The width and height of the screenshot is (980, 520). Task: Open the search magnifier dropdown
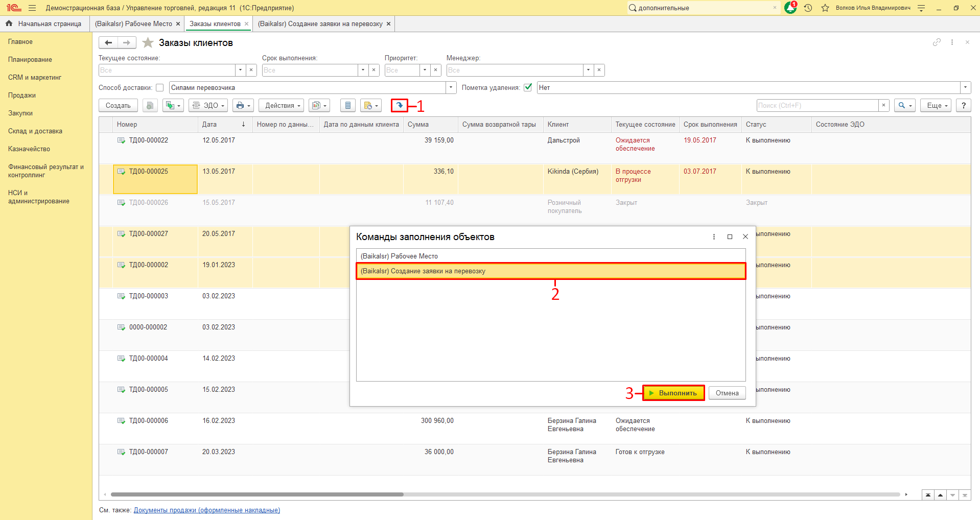[x=904, y=105]
